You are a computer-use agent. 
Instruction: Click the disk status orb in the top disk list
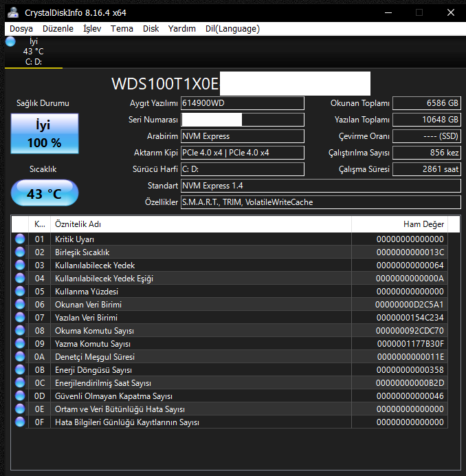10,41
